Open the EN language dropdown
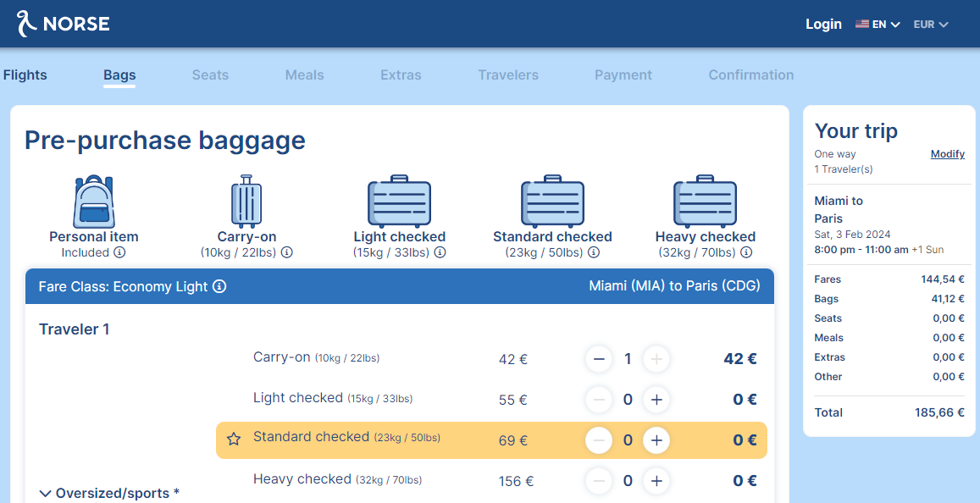 (x=878, y=25)
